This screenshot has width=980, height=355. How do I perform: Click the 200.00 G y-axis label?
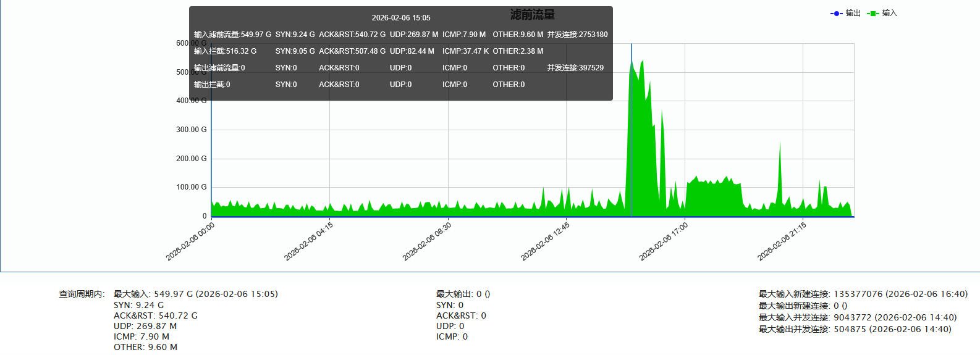[x=192, y=159]
